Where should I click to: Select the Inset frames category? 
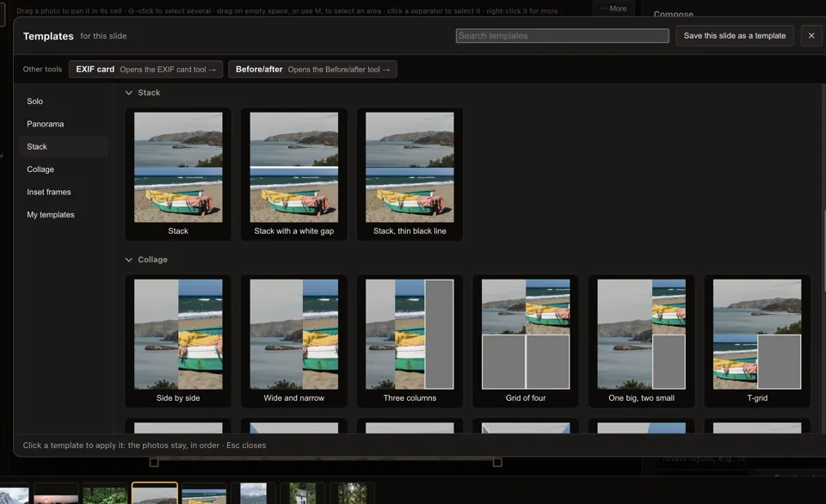tap(63, 192)
